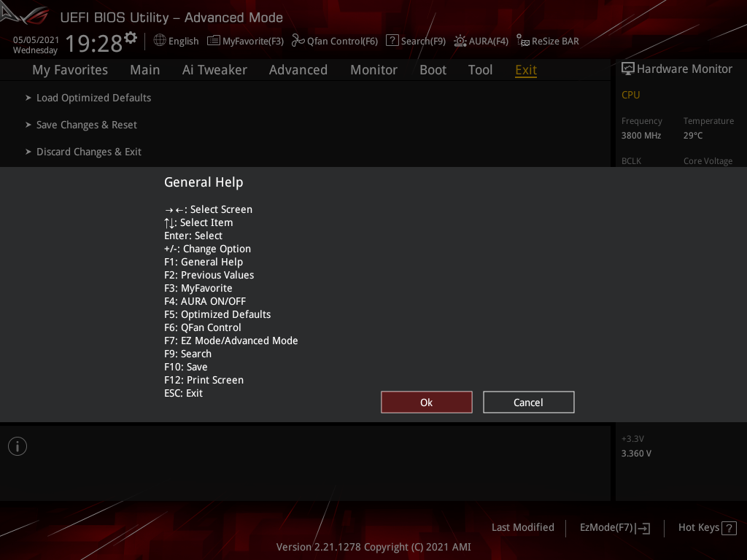
Task: Click the AURA light icon
Action: [460, 41]
